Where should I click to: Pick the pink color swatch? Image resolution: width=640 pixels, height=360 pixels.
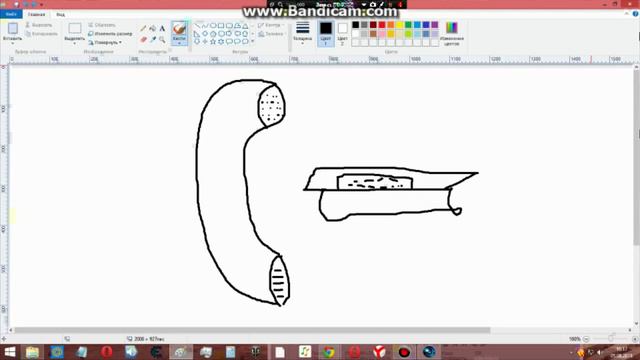point(382,34)
